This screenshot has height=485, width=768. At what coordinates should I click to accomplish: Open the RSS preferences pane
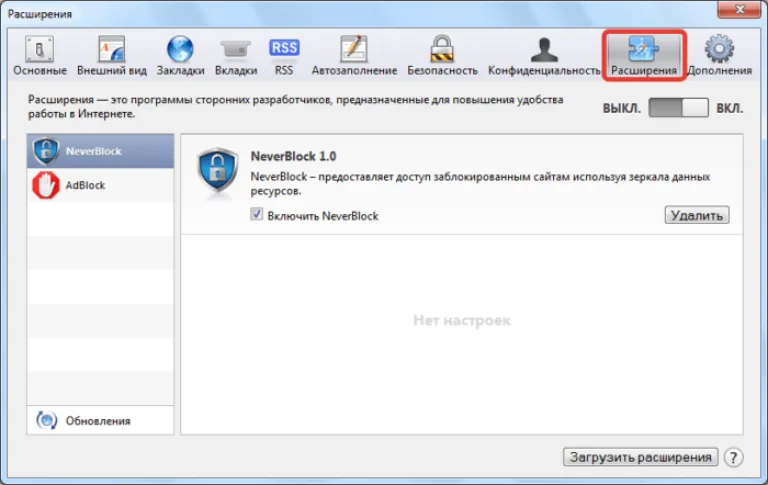[284, 55]
